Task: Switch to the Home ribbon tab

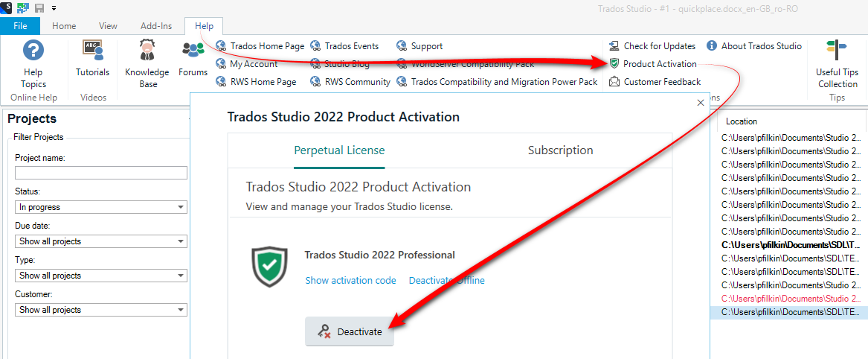Action: coord(64,26)
